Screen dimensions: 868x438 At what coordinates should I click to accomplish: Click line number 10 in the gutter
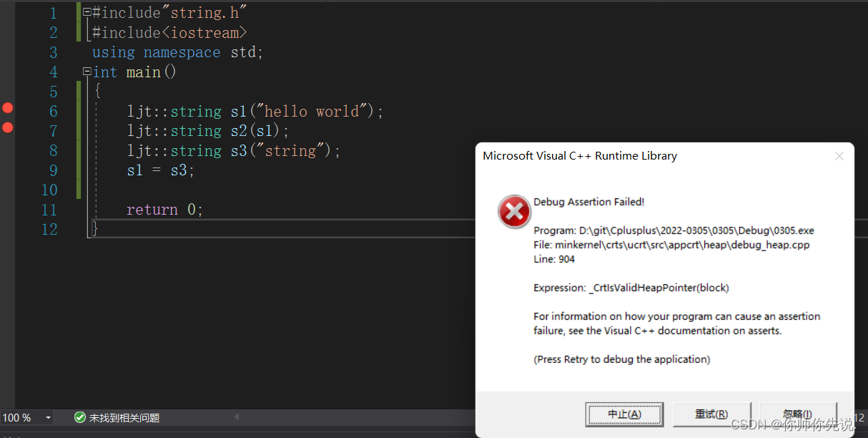pyautogui.click(x=49, y=190)
